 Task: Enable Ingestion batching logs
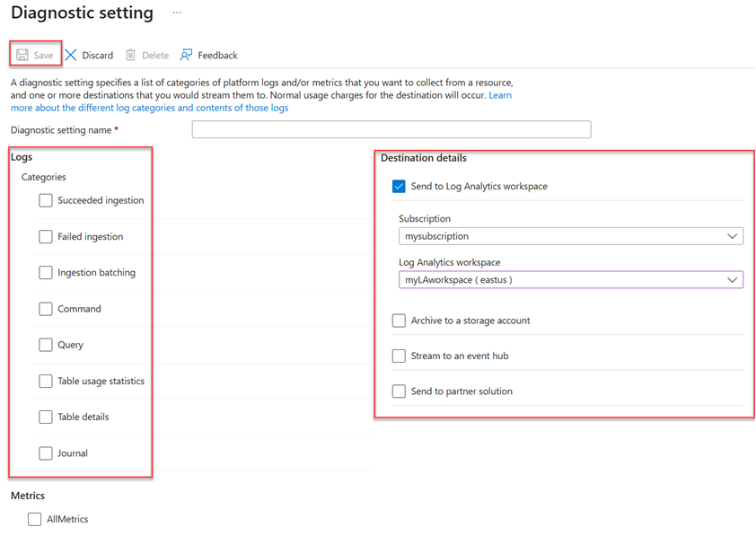(45, 272)
